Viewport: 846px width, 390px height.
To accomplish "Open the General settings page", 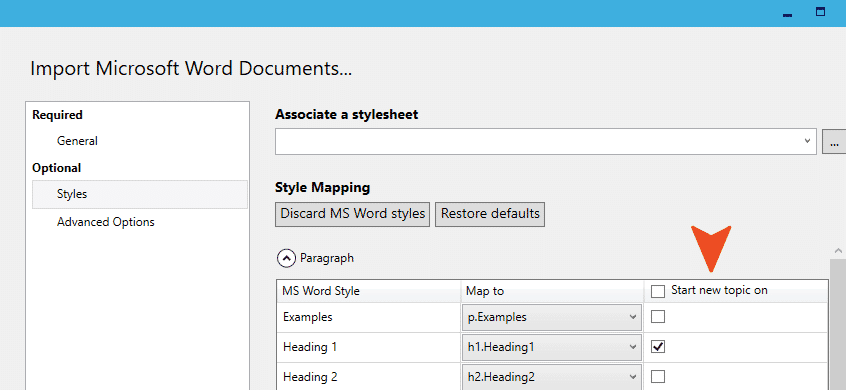I will click(77, 141).
